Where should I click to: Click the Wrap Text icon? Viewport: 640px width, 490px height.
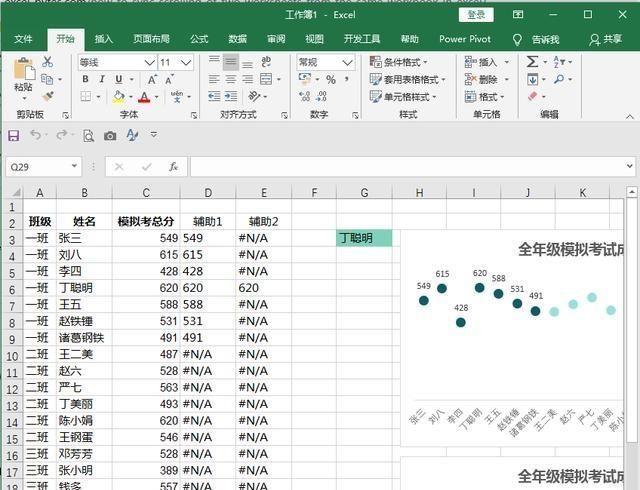click(x=266, y=62)
